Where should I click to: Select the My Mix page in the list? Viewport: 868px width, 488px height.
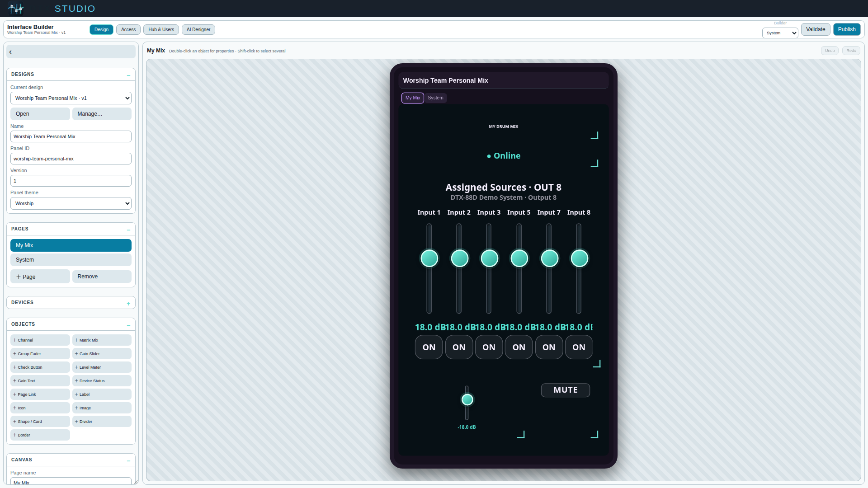click(71, 245)
